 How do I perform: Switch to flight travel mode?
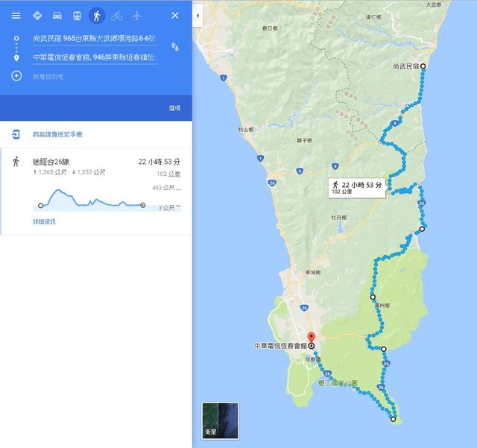(x=137, y=16)
